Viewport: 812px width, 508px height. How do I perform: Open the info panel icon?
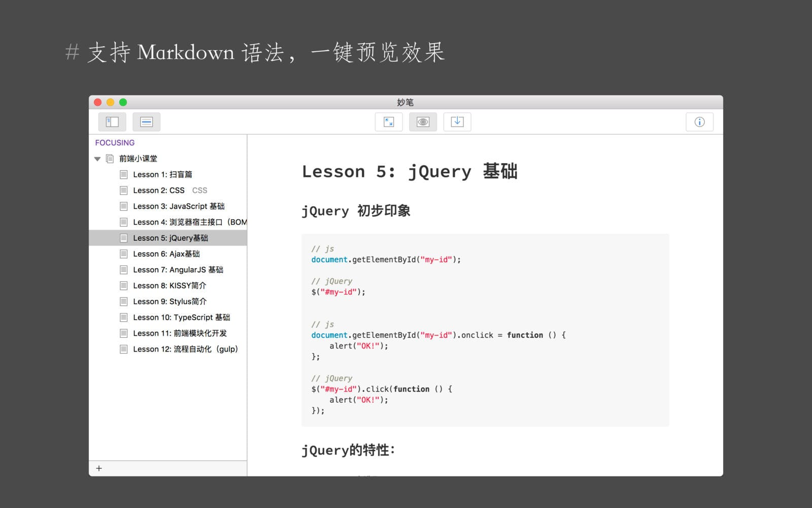(699, 122)
